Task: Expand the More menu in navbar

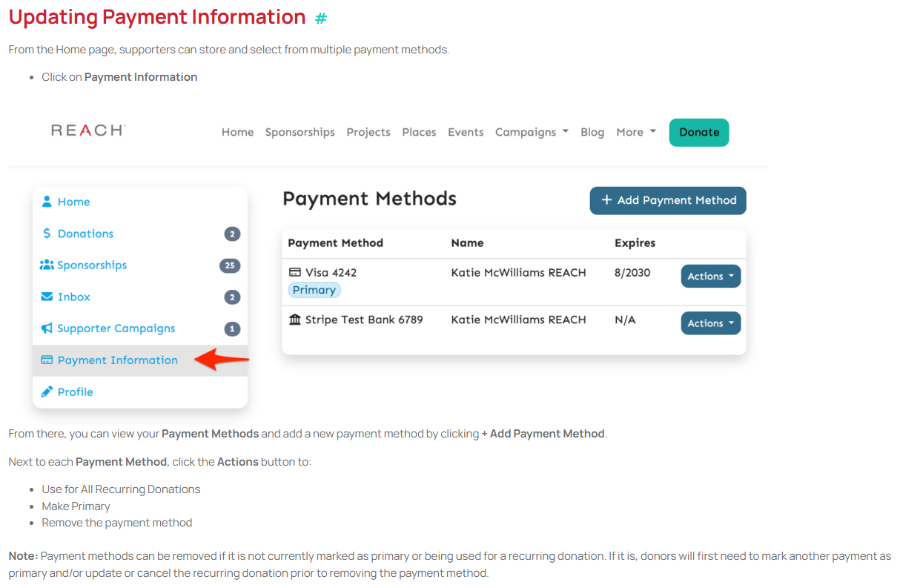Action: pos(636,132)
